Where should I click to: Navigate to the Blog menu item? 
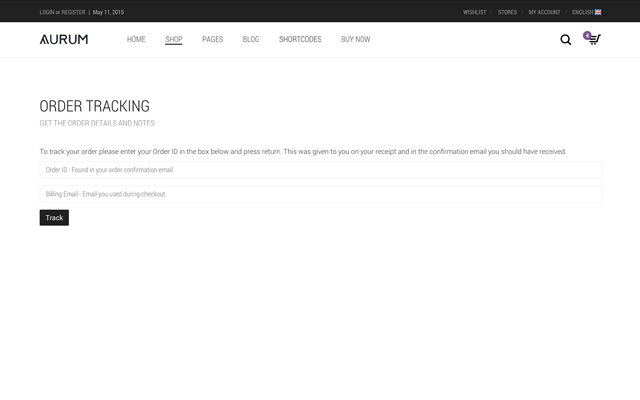[251, 39]
